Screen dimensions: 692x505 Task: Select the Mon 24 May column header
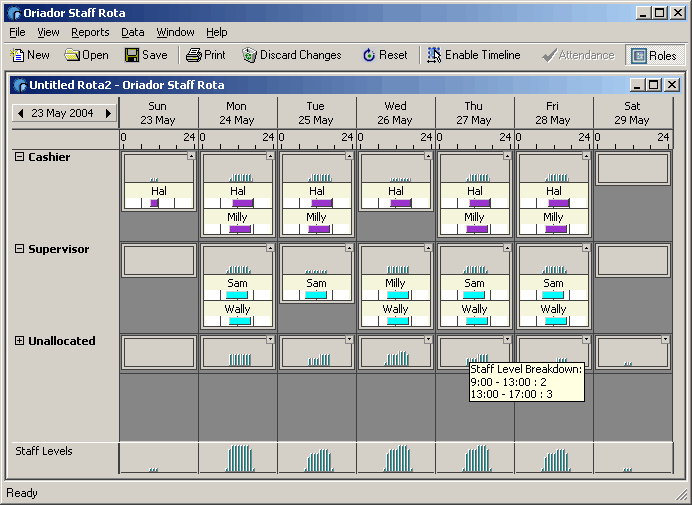(237, 113)
